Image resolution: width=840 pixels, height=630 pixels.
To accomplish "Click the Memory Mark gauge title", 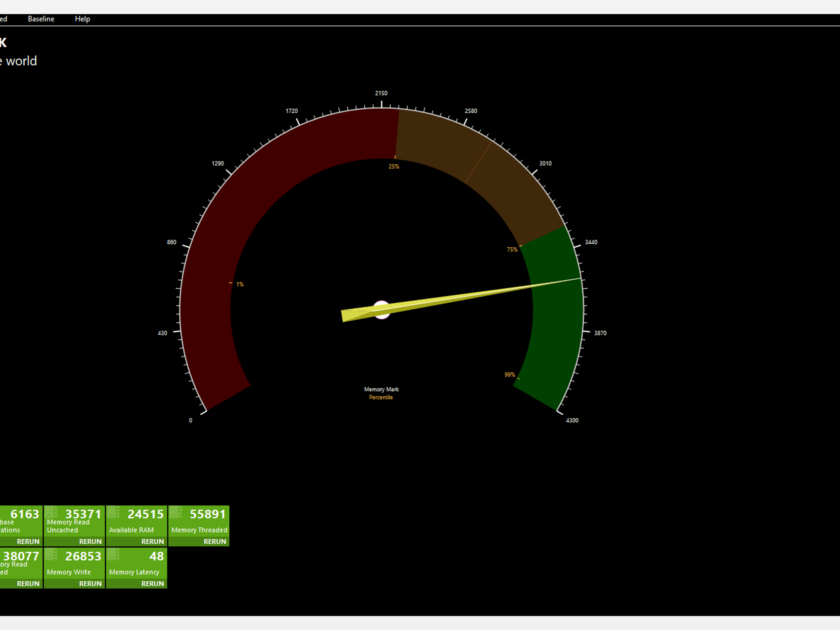I will click(x=381, y=389).
